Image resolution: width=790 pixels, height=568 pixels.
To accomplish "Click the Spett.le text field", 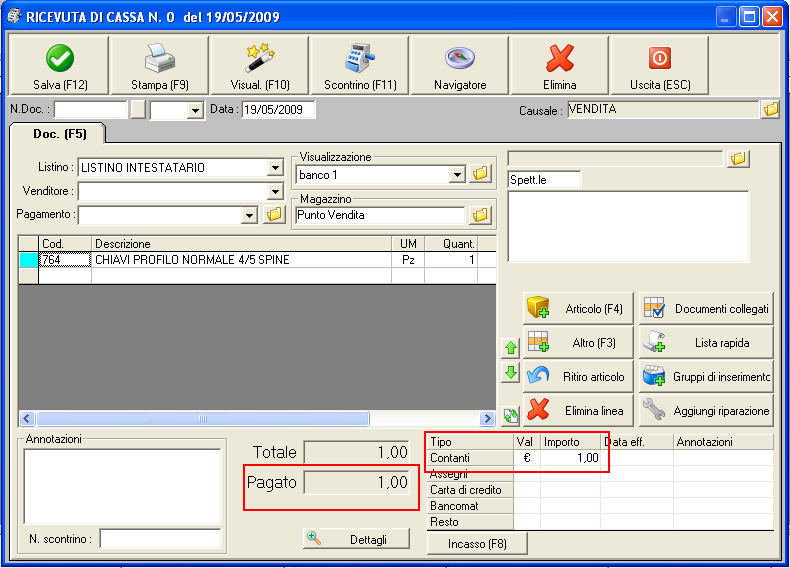I will tap(544, 180).
